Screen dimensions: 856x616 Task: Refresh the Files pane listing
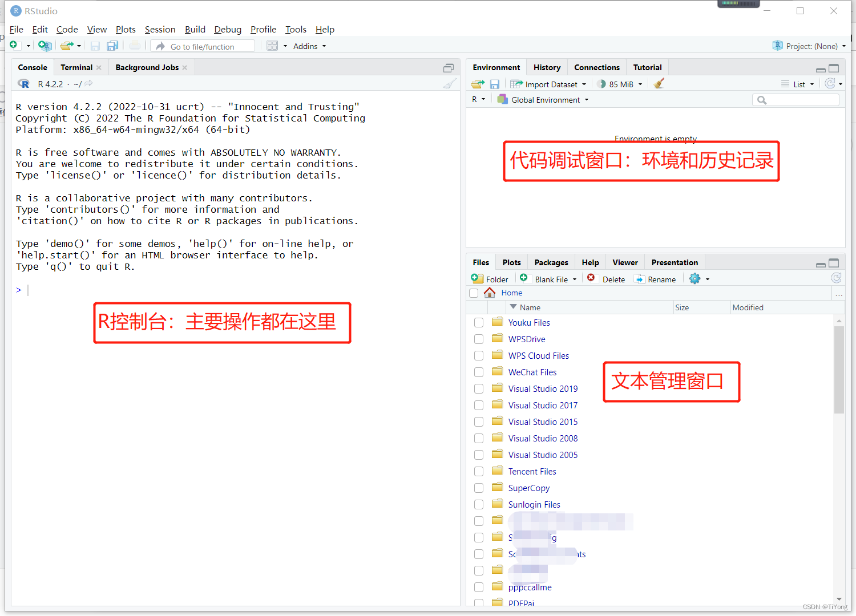point(836,278)
